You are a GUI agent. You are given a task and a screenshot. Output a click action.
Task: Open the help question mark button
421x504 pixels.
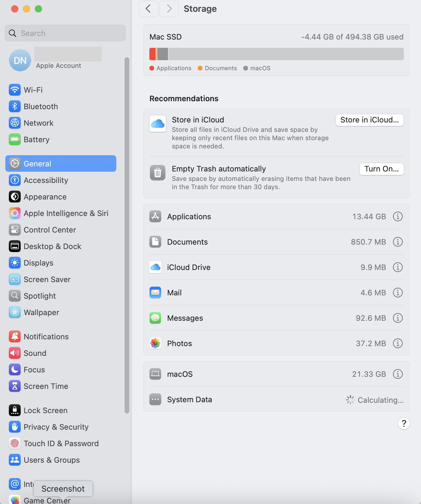(x=404, y=423)
